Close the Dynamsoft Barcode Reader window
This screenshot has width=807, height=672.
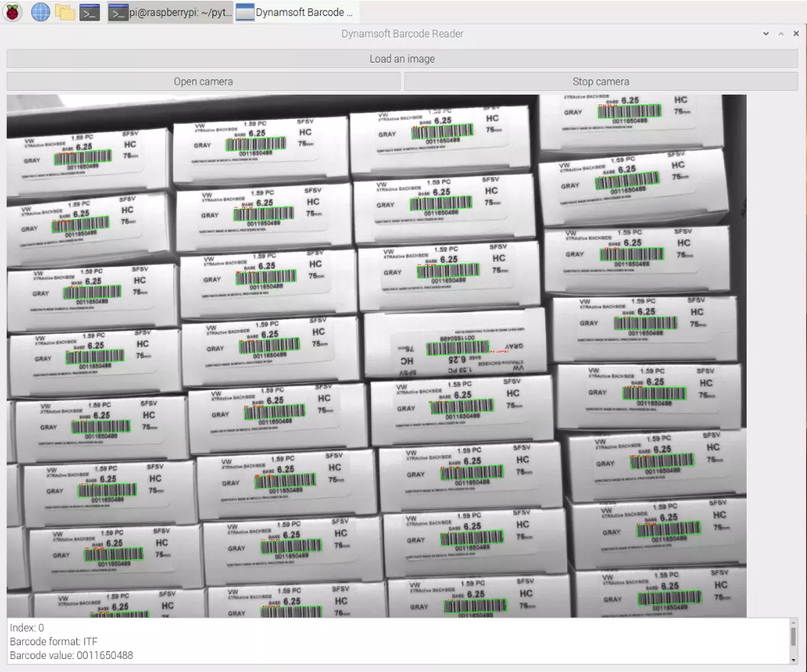click(x=796, y=34)
